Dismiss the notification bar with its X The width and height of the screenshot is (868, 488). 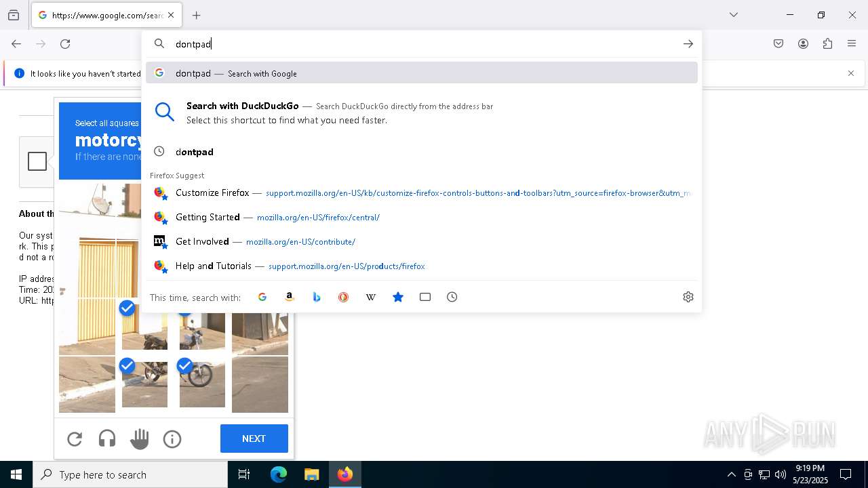[851, 73]
